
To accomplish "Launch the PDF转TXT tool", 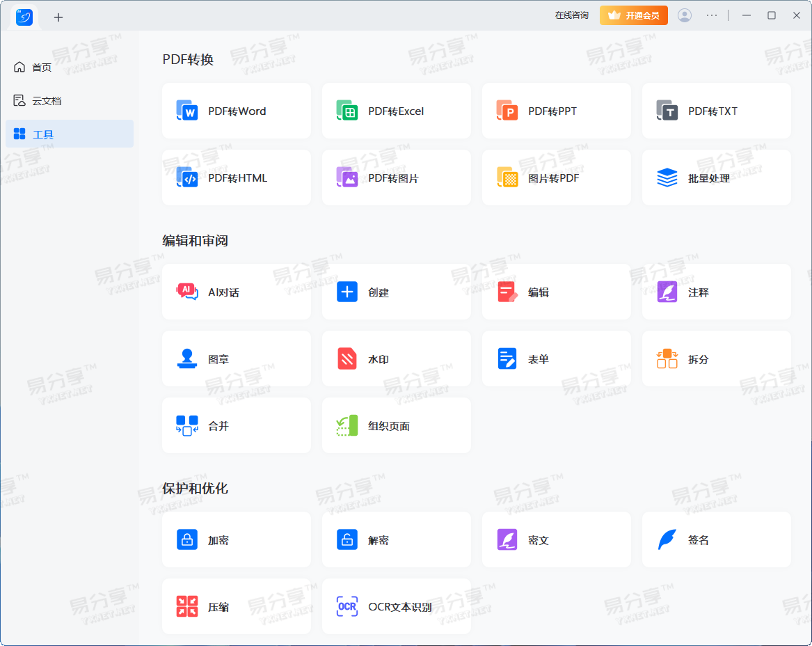I will 716,110.
